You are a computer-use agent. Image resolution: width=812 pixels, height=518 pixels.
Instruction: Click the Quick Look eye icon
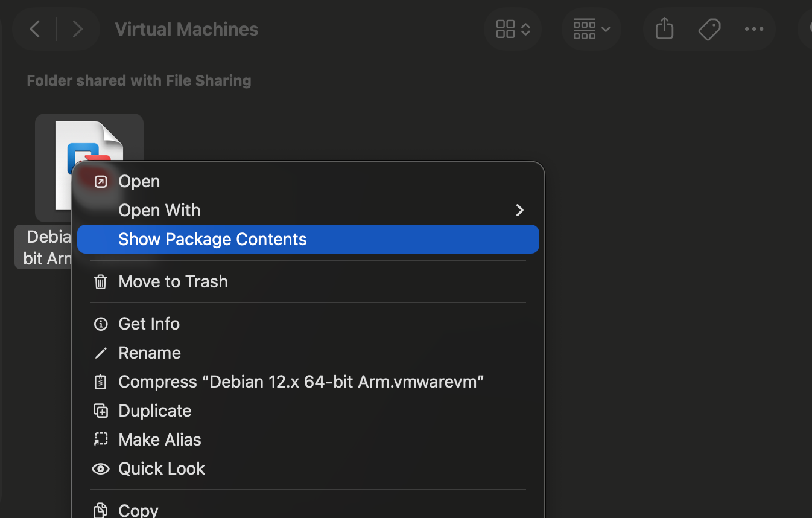pos(101,468)
